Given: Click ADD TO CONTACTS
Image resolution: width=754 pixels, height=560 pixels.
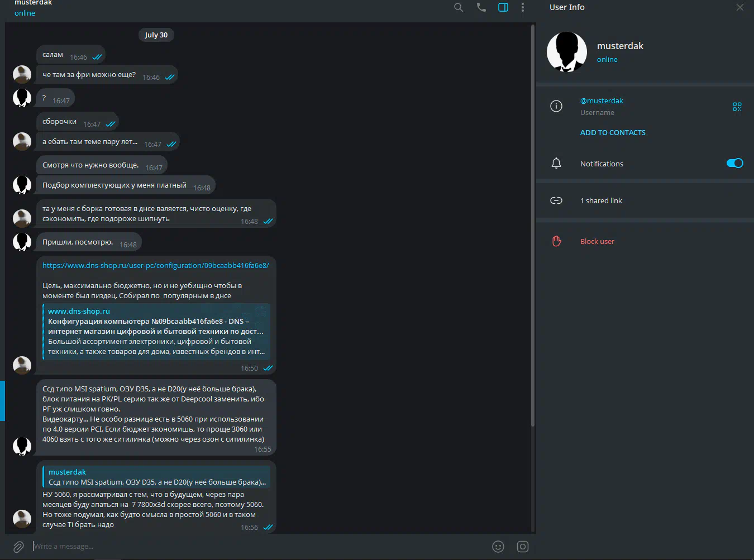Looking at the screenshot, I should (613, 132).
